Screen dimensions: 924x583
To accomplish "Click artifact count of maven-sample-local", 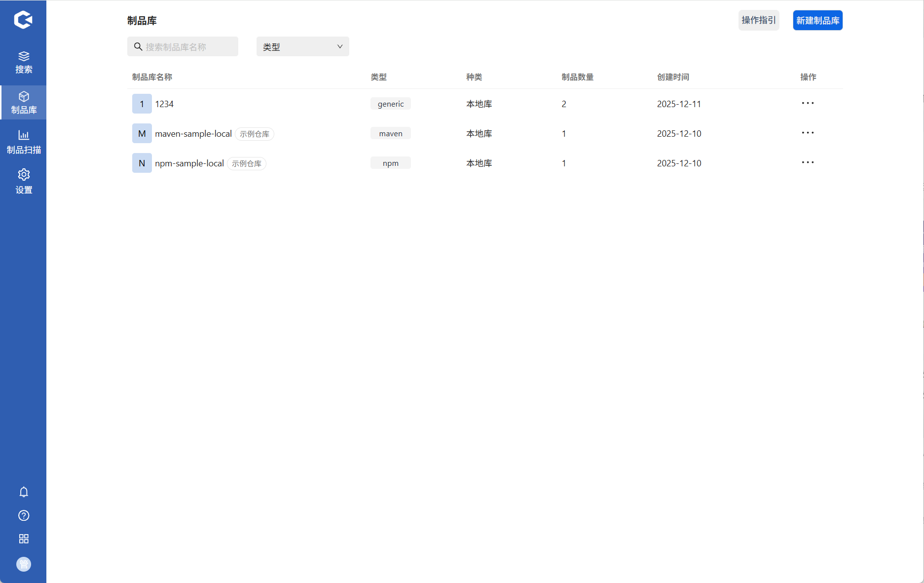I will pyautogui.click(x=564, y=134).
